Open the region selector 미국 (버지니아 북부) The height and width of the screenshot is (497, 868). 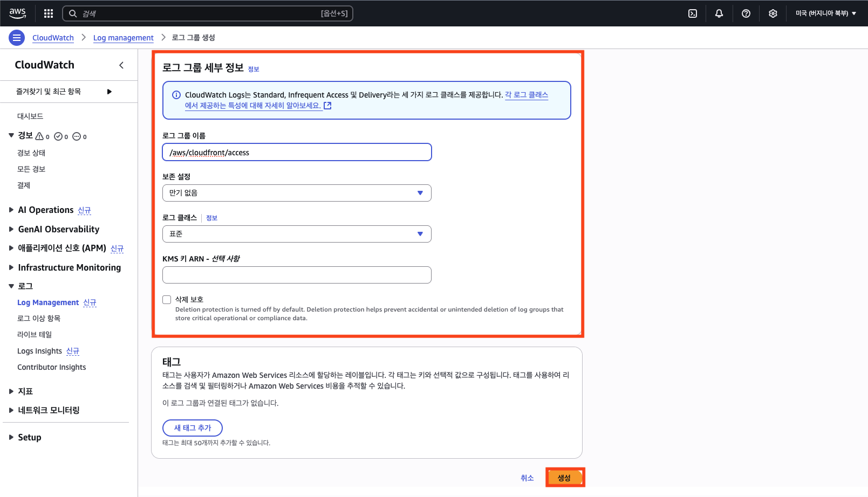825,13
